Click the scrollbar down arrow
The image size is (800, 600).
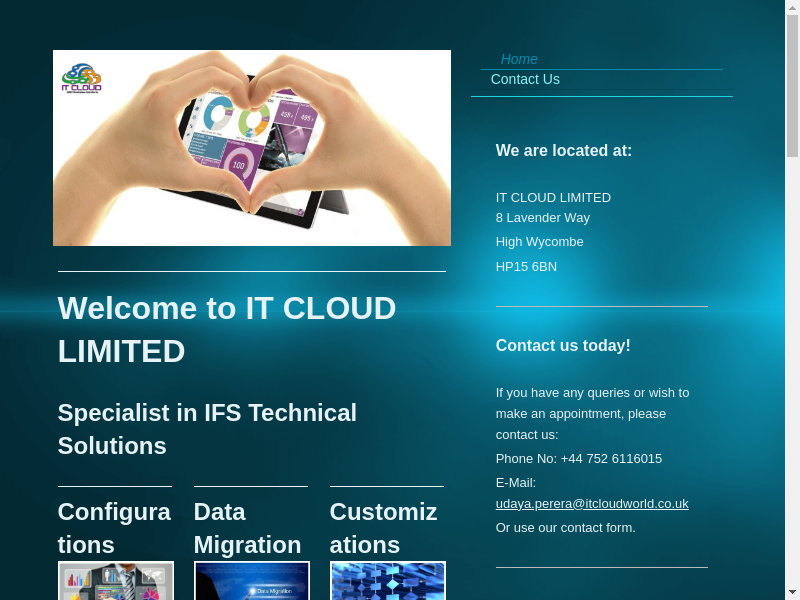tap(792, 592)
